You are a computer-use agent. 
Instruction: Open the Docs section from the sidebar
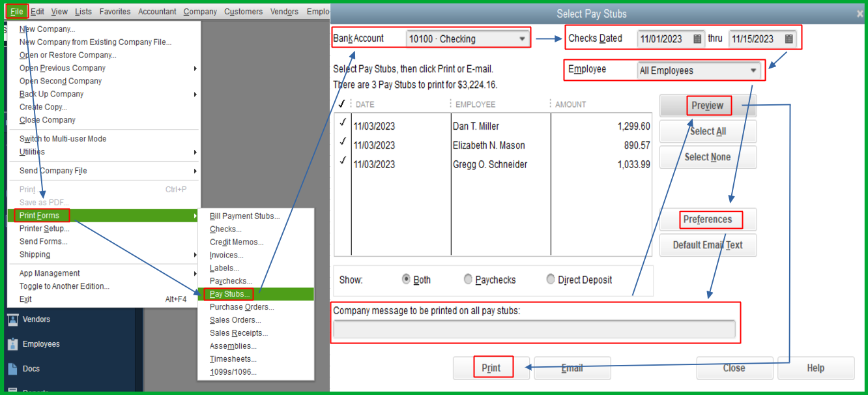32,368
